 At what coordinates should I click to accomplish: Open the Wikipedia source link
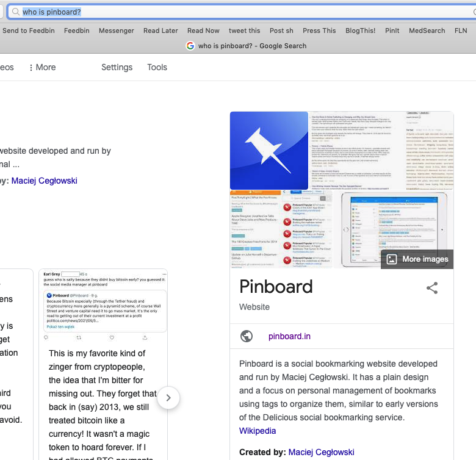click(x=258, y=431)
